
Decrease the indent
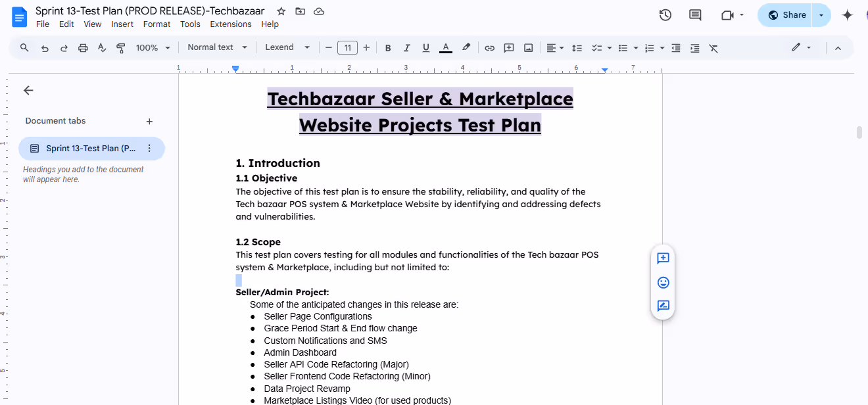[675, 47]
